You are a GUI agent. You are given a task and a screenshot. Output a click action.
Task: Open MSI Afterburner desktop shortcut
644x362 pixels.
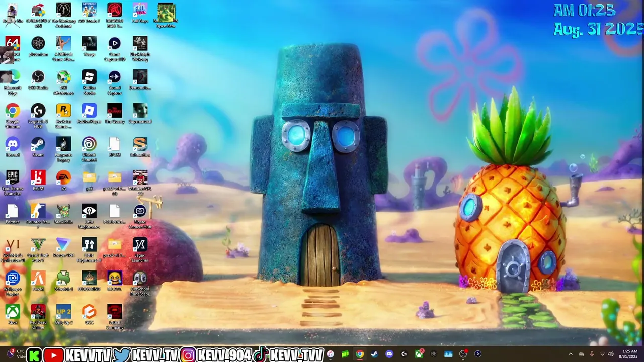tap(63, 82)
